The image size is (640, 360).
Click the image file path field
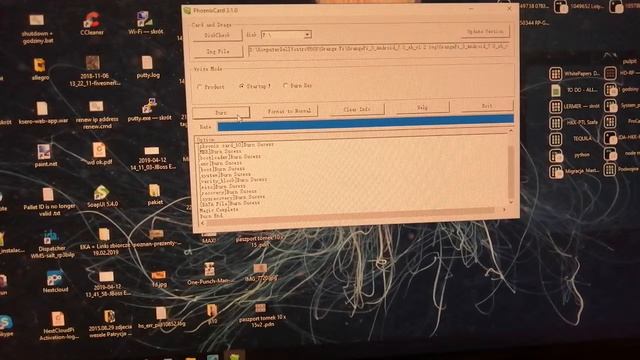tap(378, 49)
